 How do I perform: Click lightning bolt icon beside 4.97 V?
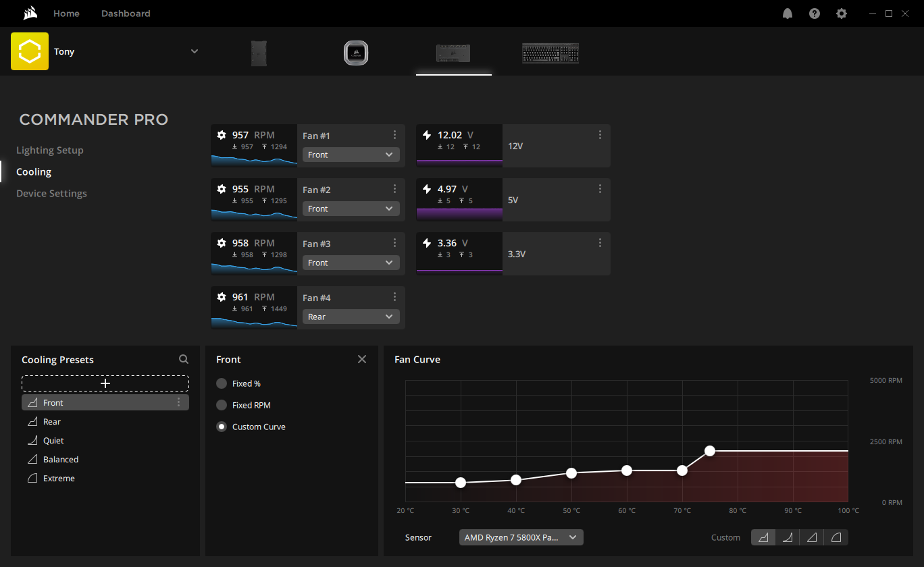pos(426,189)
